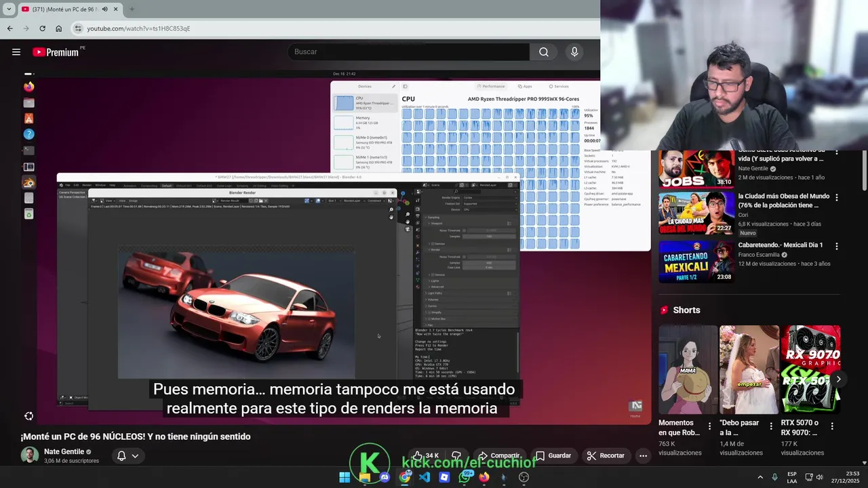This screenshot has height=488, width=868.
Task: Open WhatsApp from the taskbar
Action: [465, 477]
